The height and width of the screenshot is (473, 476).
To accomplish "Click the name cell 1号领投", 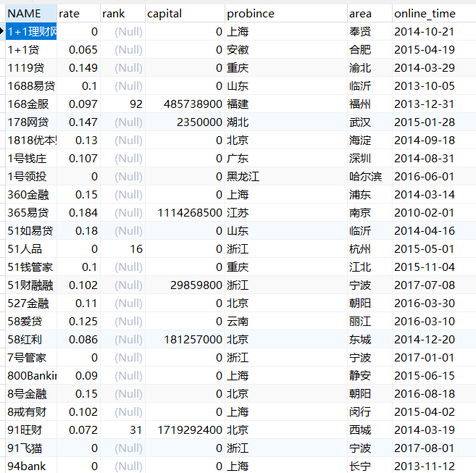I will pyautogui.click(x=31, y=177).
